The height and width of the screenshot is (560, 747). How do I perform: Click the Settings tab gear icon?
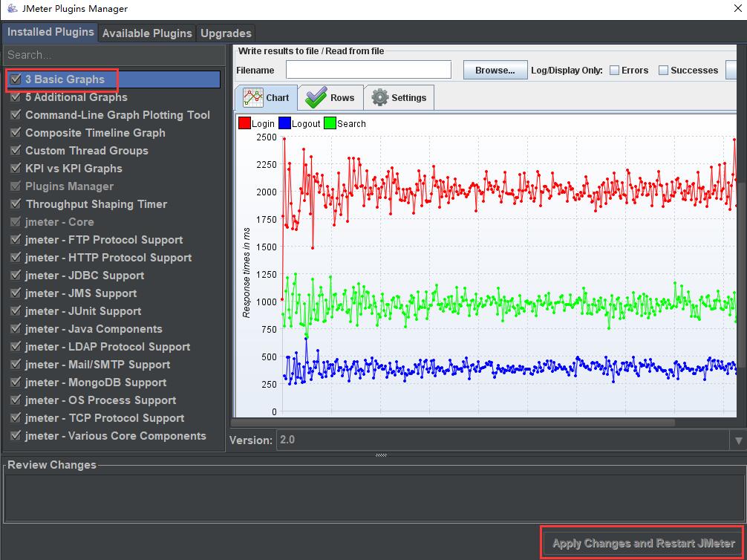(x=380, y=98)
